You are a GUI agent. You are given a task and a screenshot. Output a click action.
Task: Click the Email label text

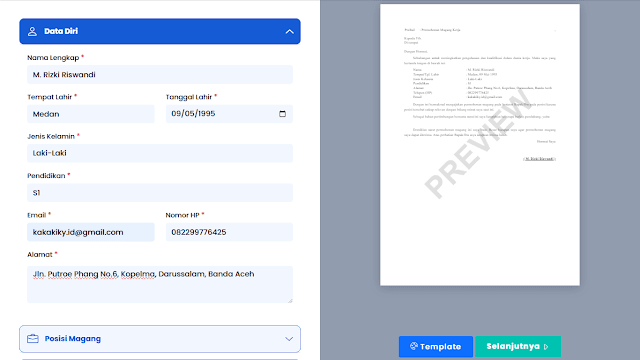point(37,215)
